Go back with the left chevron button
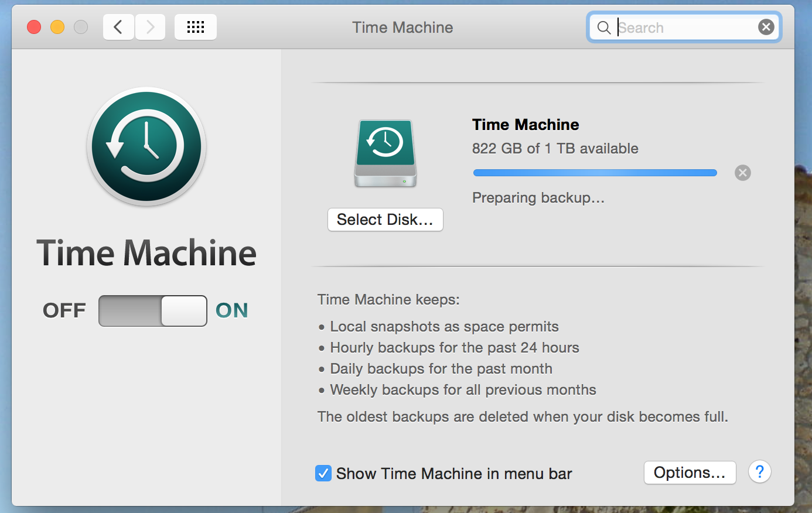The width and height of the screenshot is (812, 513). [x=118, y=27]
